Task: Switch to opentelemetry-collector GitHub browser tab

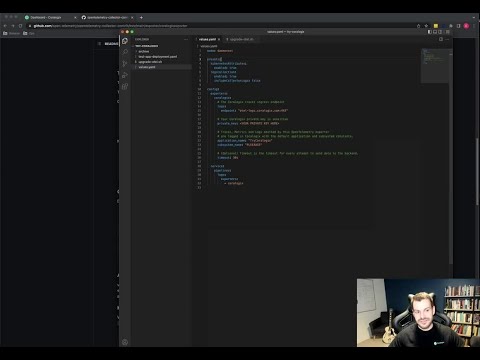Action: point(107,17)
